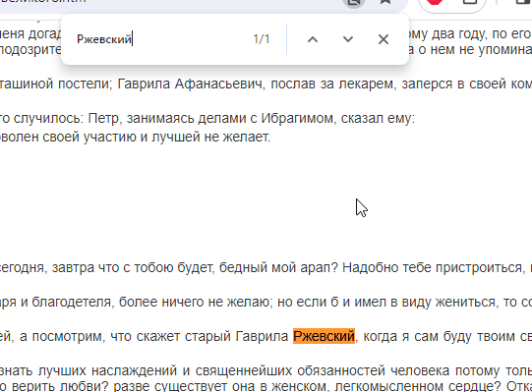Screen dimensions: 532x392
Task: Click the word Ибрагимом in paragraph
Action: click(298, 119)
